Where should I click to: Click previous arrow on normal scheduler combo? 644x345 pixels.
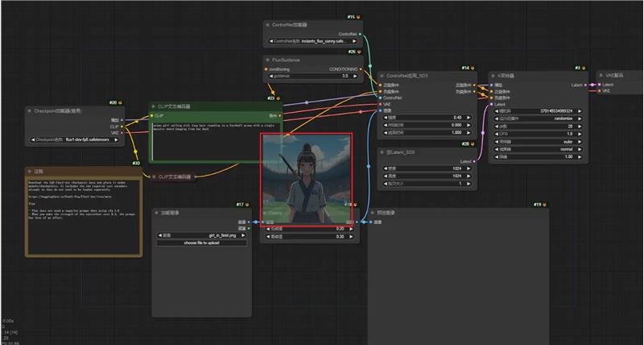[x=497, y=149]
